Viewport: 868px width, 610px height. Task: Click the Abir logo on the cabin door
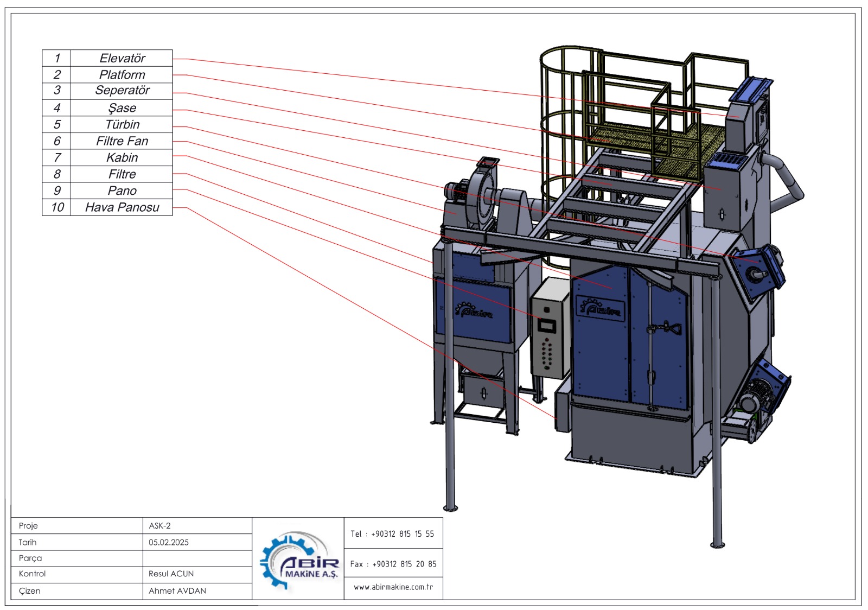[x=599, y=309]
